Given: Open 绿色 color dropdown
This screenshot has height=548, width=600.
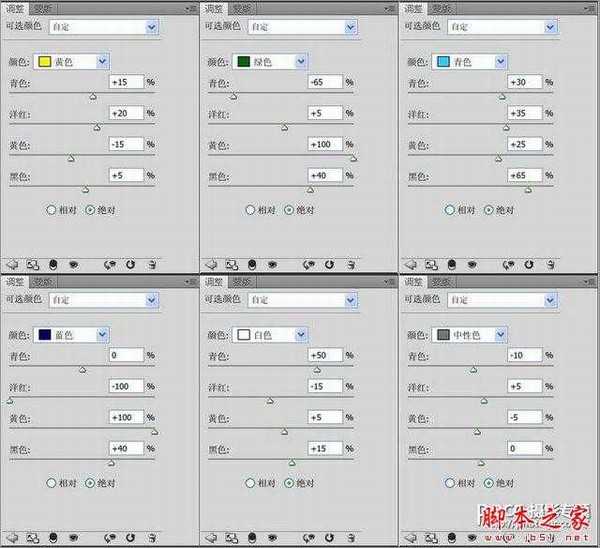Looking at the screenshot, I should 270,61.
